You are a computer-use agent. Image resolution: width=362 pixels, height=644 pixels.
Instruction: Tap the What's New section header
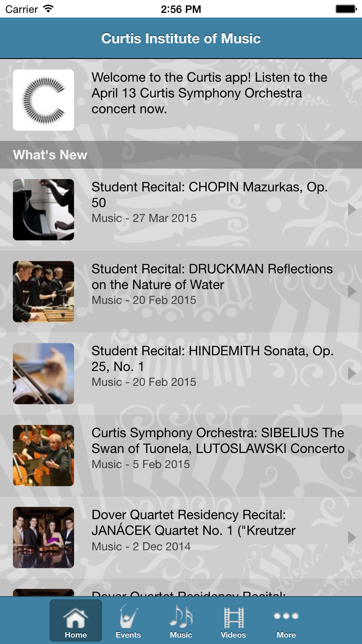coord(50,155)
